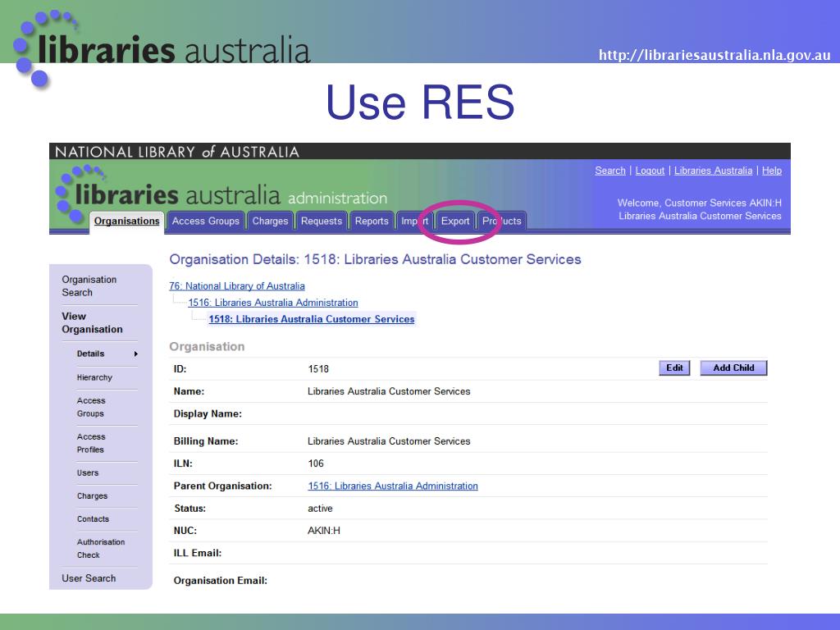This screenshot has width=840, height=630.
Task: Open the Charges tab
Action: coord(270,221)
